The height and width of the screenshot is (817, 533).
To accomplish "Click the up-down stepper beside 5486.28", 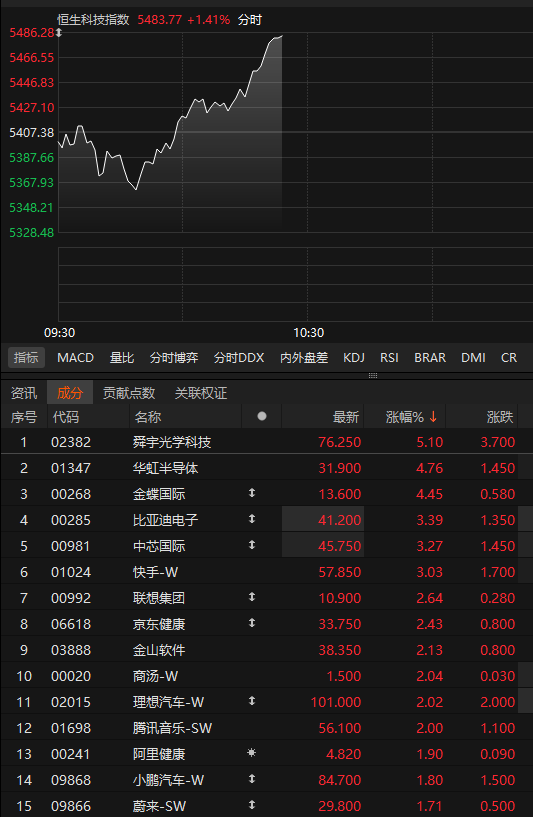I will point(59,33).
